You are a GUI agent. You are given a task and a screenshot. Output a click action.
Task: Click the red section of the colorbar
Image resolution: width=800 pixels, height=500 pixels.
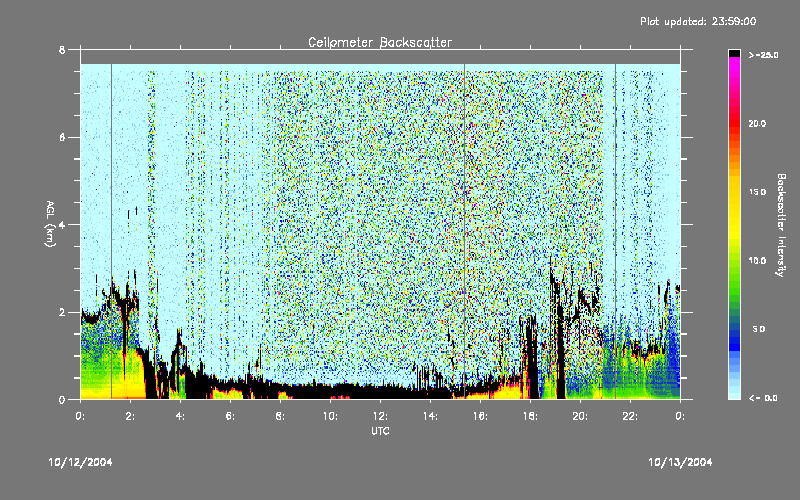pos(734,125)
